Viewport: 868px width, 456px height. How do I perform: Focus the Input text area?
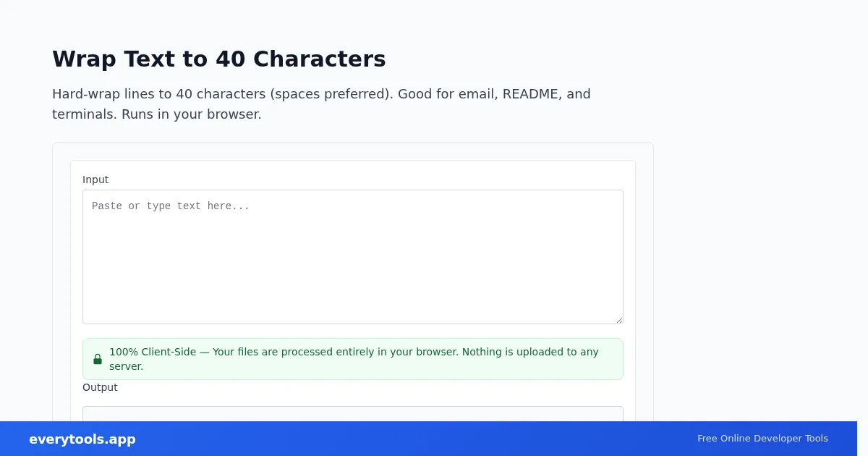click(x=353, y=257)
